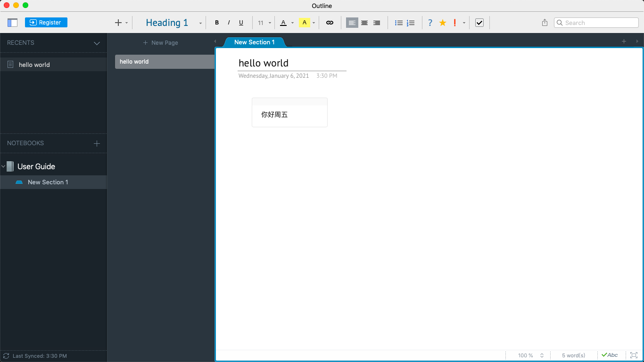The width and height of the screenshot is (644, 362).
Task: Adjust the 100 % zoom stepper
Action: coord(542,355)
